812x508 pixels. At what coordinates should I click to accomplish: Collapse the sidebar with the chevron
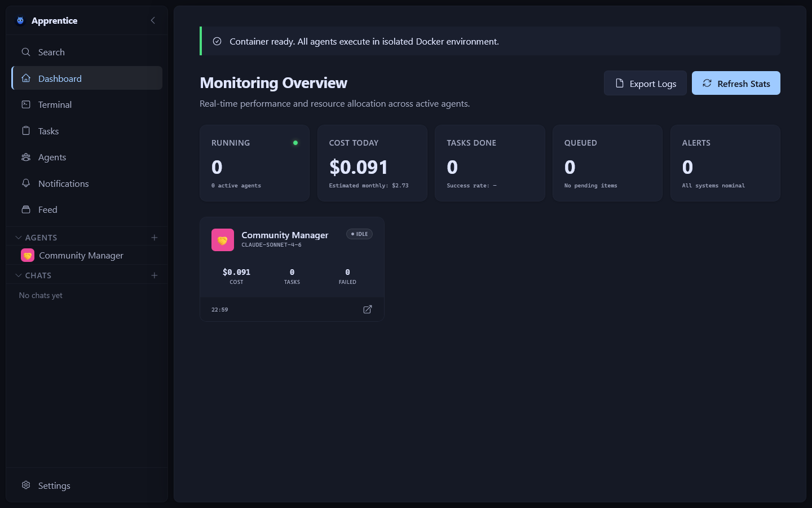tap(153, 20)
